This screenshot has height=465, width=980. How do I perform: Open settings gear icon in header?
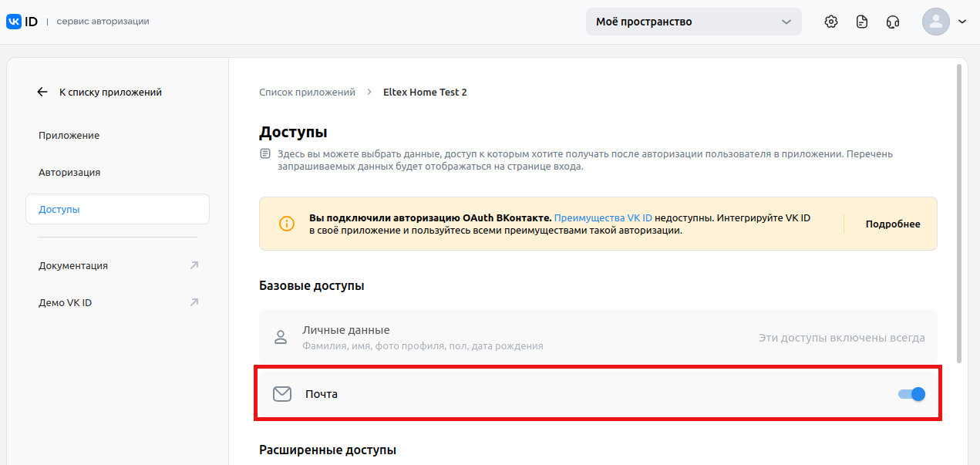(830, 22)
